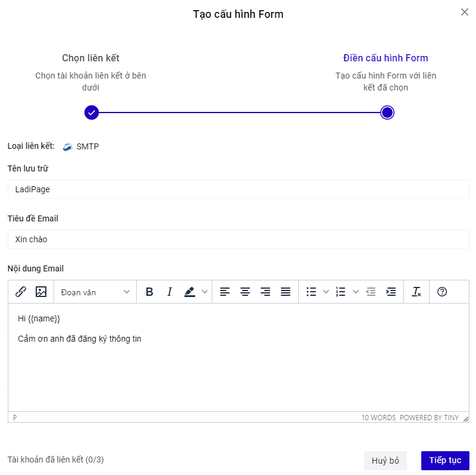
Task: Align text to the left
Action: tap(224, 292)
